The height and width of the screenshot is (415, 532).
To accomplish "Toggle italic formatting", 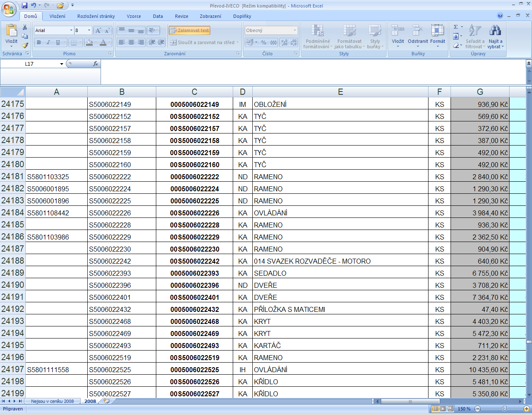I will [48, 42].
